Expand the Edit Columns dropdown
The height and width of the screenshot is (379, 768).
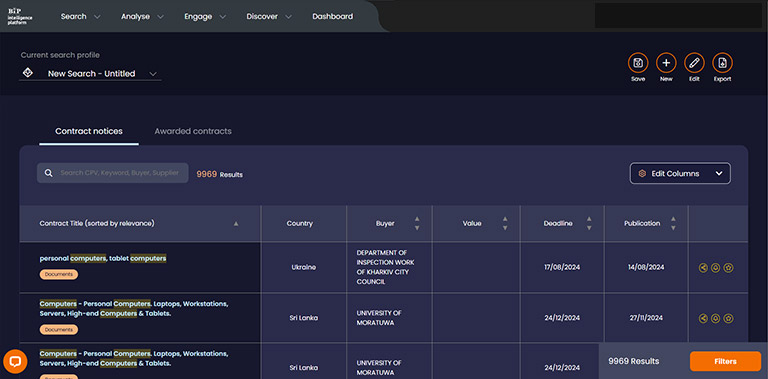pyautogui.click(x=680, y=173)
